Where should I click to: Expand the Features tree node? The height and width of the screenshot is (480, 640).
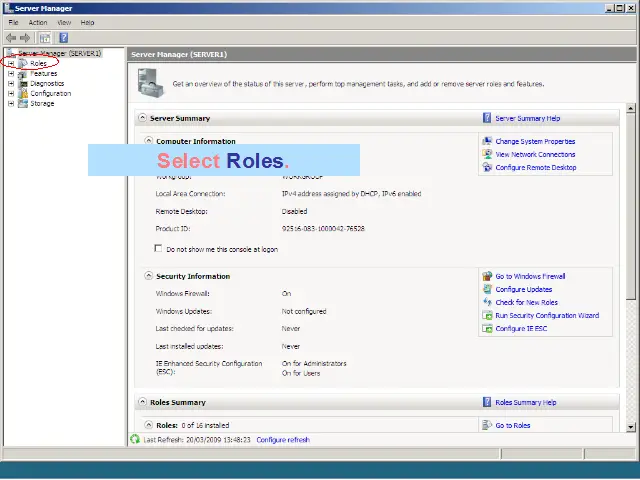coord(11,73)
